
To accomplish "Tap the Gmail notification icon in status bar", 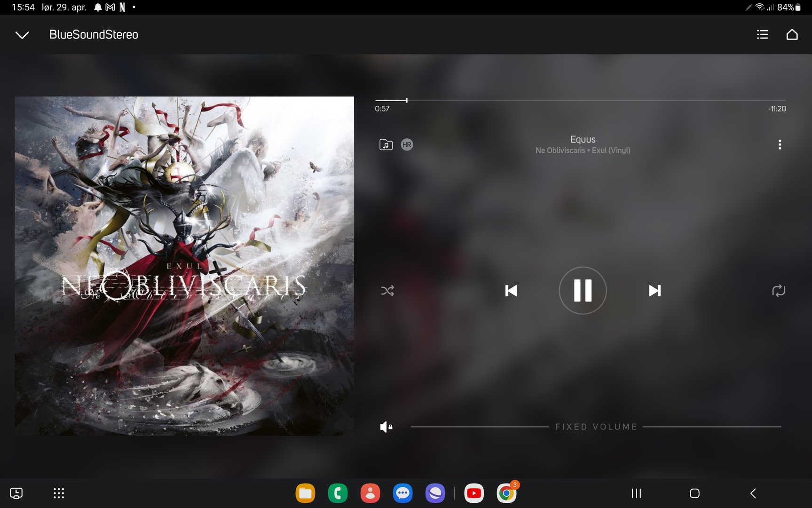I will [x=110, y=7].
